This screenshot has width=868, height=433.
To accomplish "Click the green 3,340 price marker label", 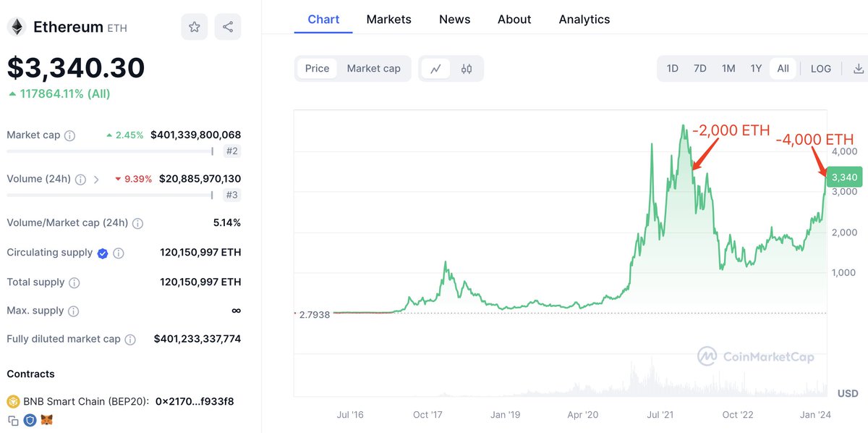I will (x=847, y=176).
